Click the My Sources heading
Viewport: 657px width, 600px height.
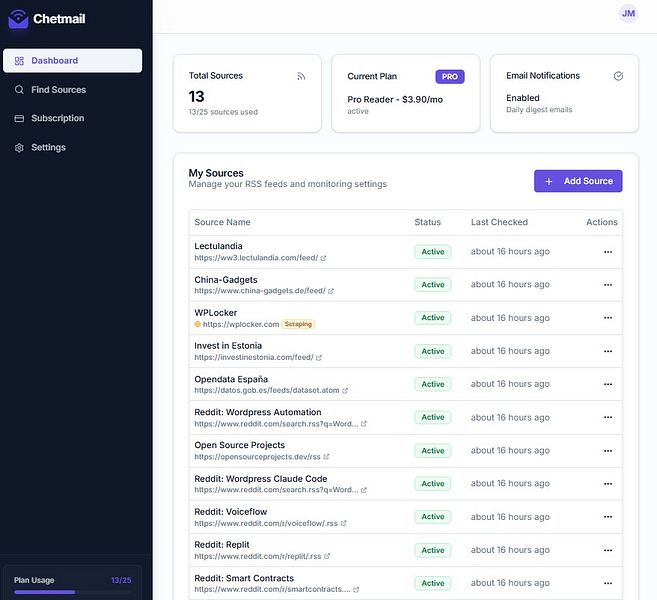pos(216,173)
